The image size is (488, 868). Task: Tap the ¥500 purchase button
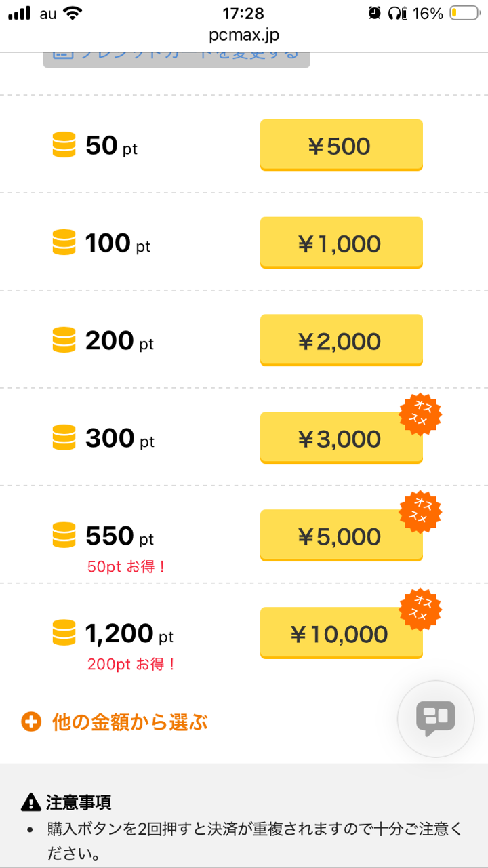click(341, 146)
